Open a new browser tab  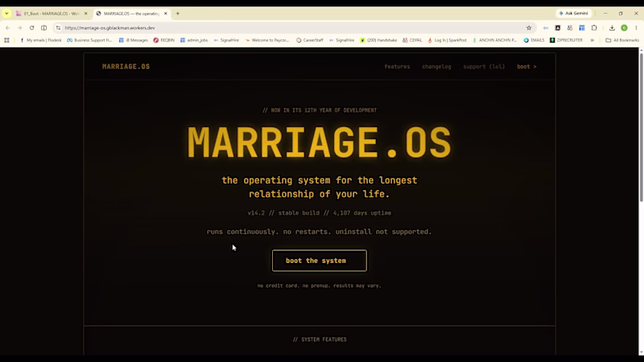coord(178,14)
